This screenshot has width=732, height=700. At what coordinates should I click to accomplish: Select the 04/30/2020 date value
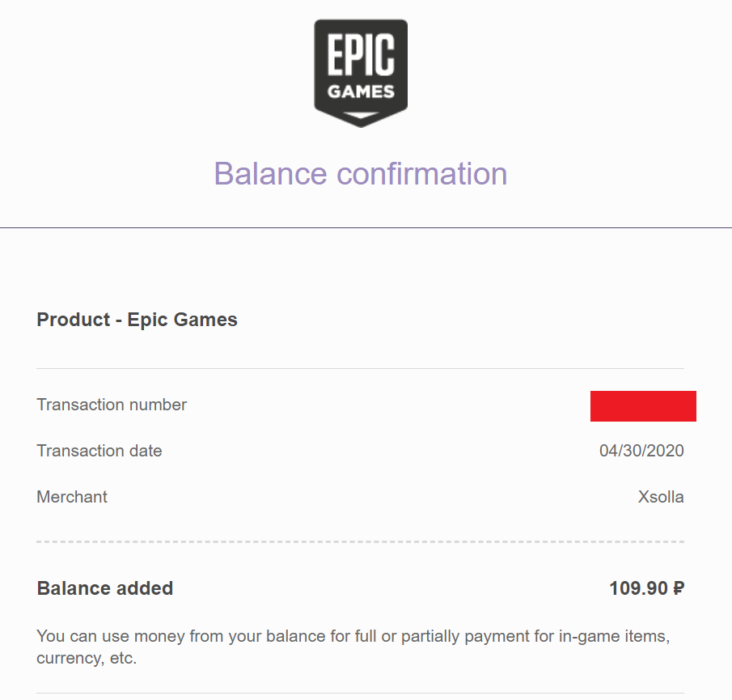click(x=641, y=451)
